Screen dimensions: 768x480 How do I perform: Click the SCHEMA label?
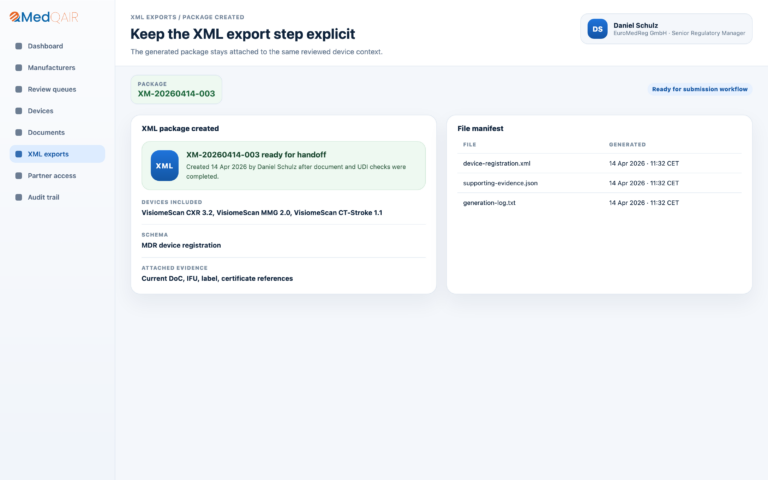(154, 235)
